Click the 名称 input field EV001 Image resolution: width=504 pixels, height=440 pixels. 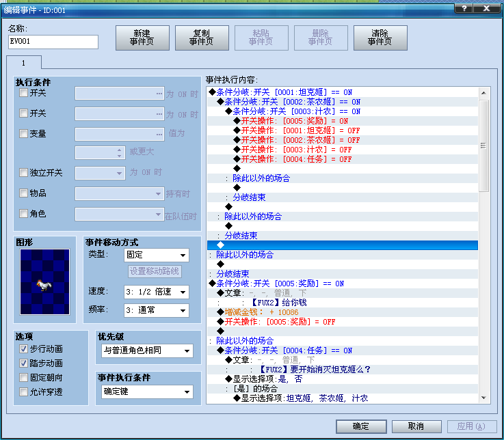pos(53,42)
